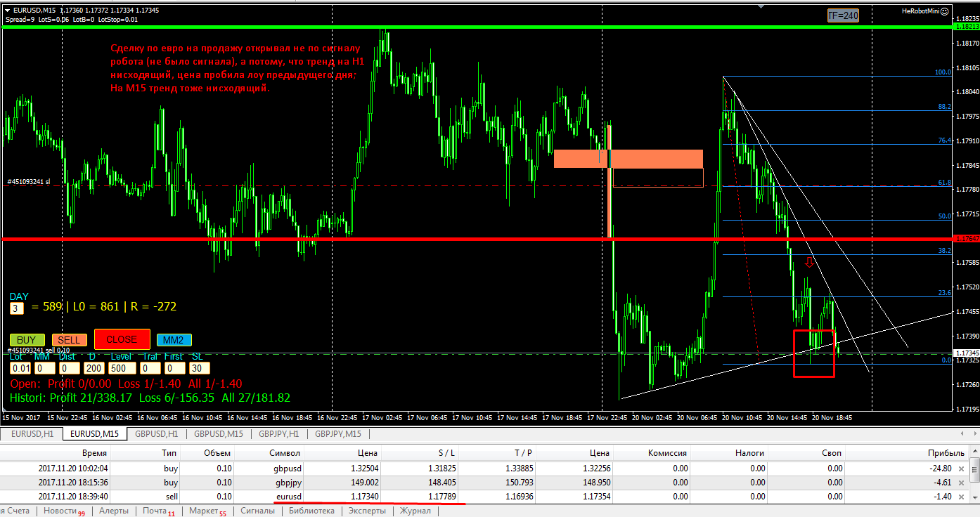Click the MM input field
This screenshot has width=980, height=517.
click(44, 368)
